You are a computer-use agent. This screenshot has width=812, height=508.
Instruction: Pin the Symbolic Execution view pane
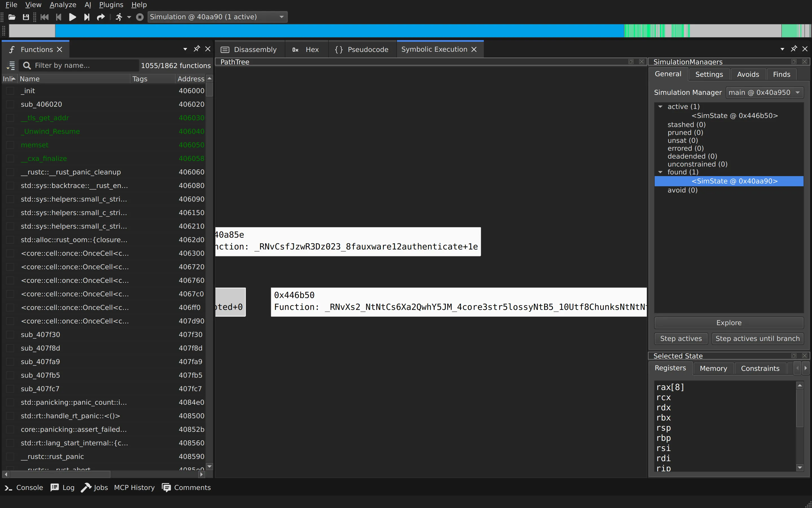(x=794, y=49)
